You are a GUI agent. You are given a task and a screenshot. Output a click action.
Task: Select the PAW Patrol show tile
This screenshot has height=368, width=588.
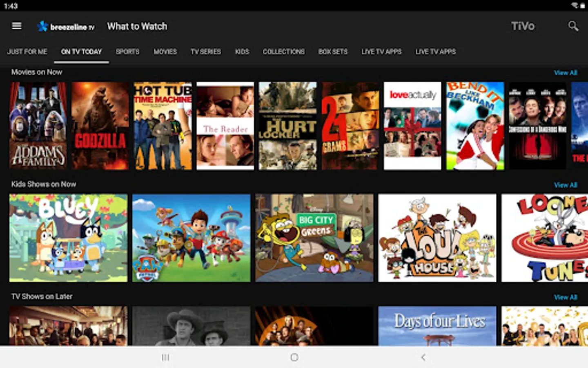tap(191, 238)
